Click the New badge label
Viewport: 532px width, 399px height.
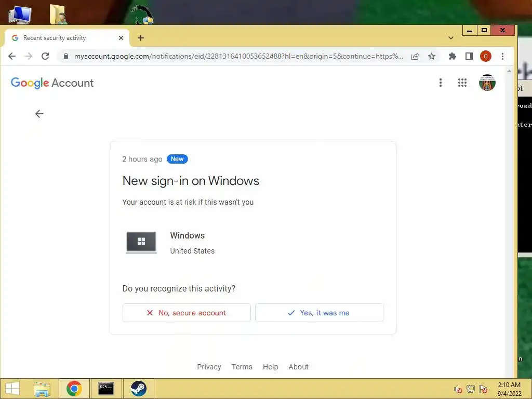(177, 159)
